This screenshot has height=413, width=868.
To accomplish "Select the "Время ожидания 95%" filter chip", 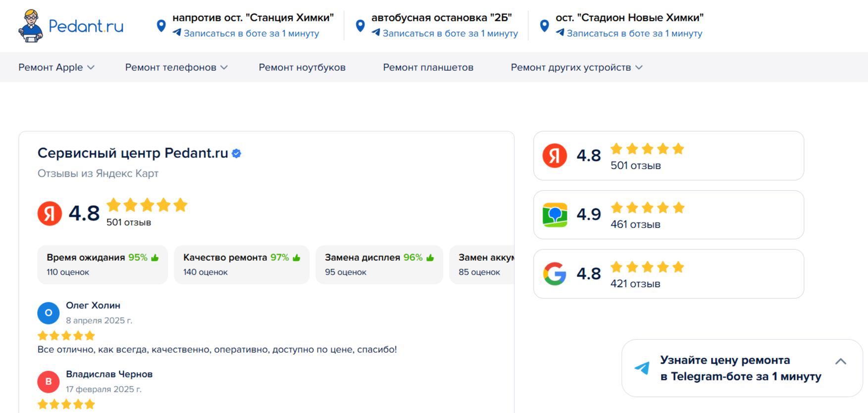I will 102,265.
